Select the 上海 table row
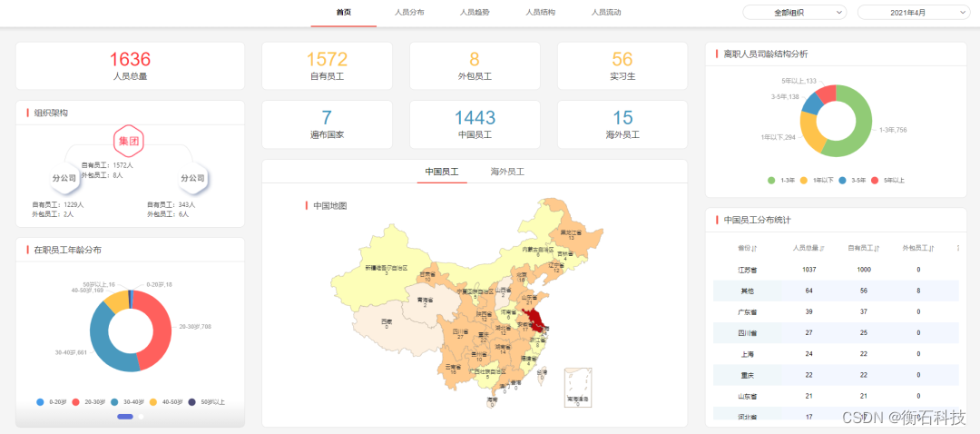Screen dimensions: 980x434 [836, 355]
